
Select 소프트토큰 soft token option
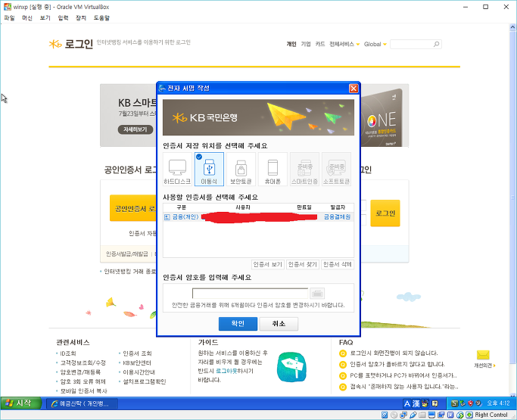pyautogui.click(x=336, y=169)
